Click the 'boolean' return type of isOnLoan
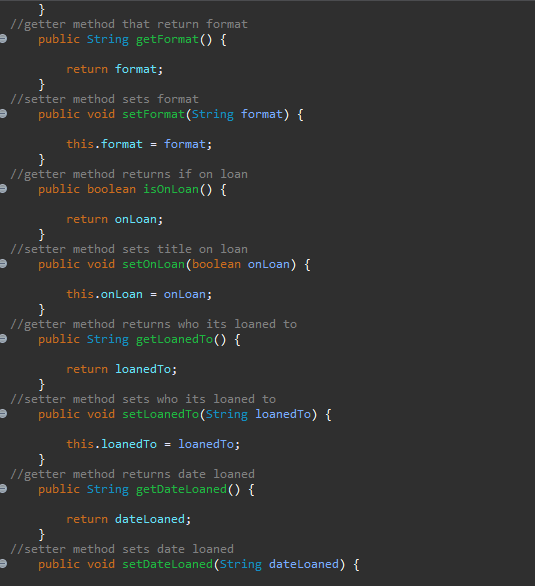Screen dimensions: 535x586 (111, 189)
